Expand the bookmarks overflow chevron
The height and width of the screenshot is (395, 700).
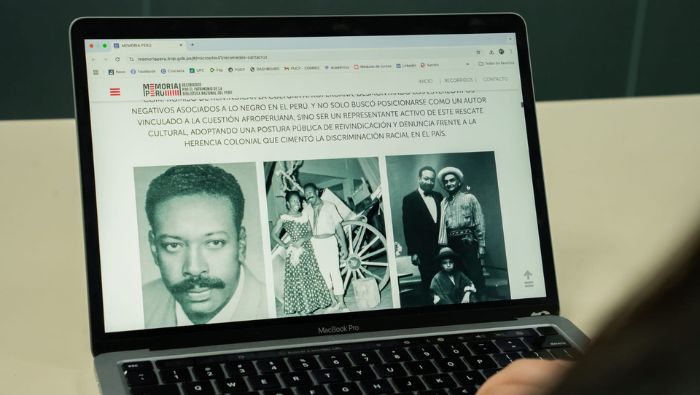click(467, 64)
